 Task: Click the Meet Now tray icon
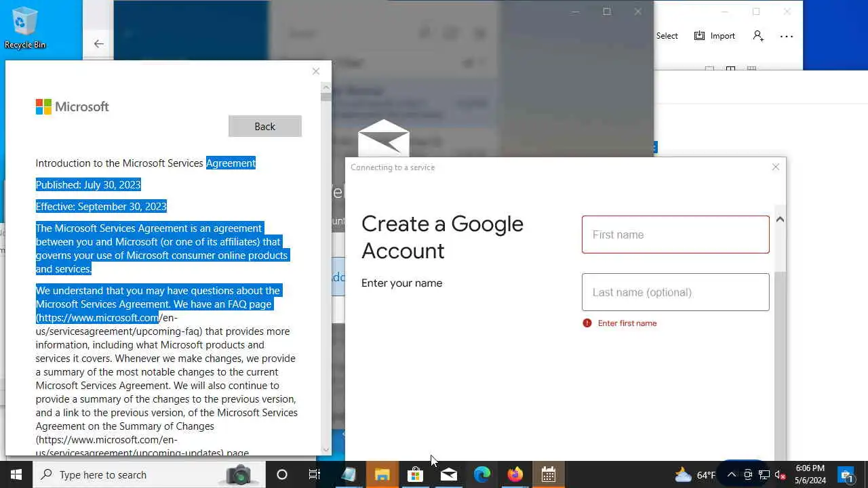747,474
